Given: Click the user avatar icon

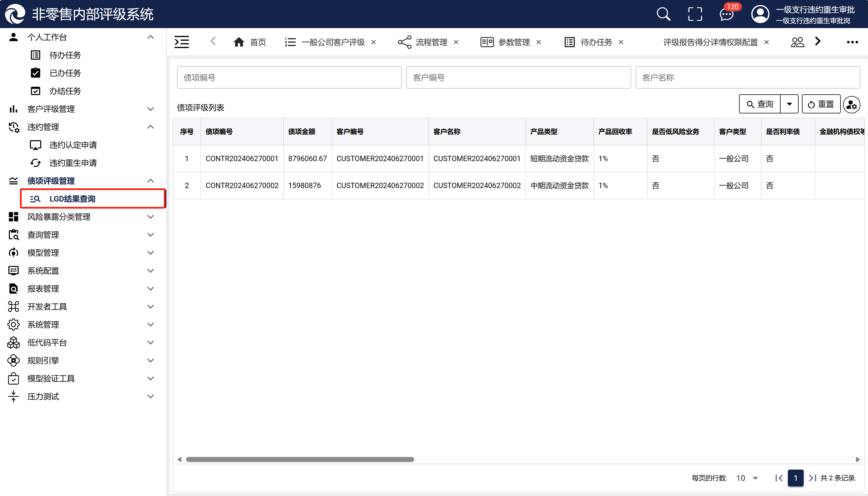Looking at the screenshot, I should [x=760, y=14].
